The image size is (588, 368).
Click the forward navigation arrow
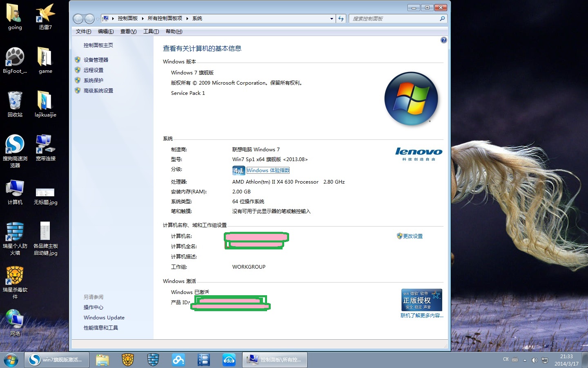click(89, 19)
